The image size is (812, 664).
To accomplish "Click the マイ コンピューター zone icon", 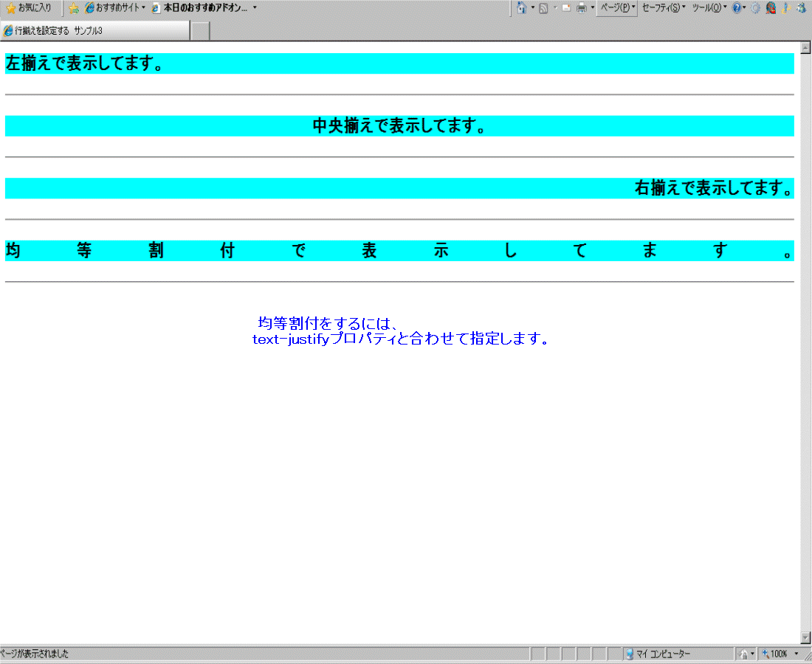I will point(630,654).
